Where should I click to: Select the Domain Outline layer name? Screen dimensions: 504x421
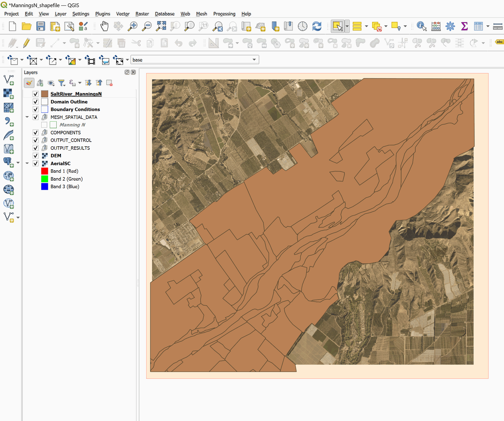click(69, 102)
